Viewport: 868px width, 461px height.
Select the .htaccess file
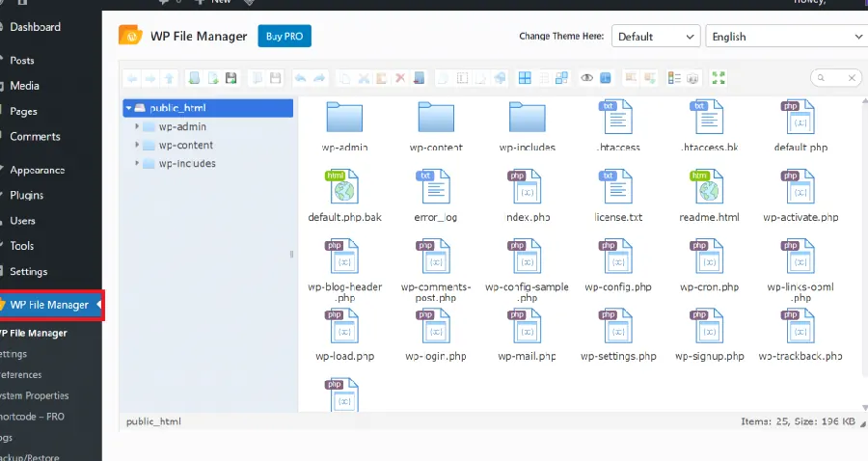618,126
